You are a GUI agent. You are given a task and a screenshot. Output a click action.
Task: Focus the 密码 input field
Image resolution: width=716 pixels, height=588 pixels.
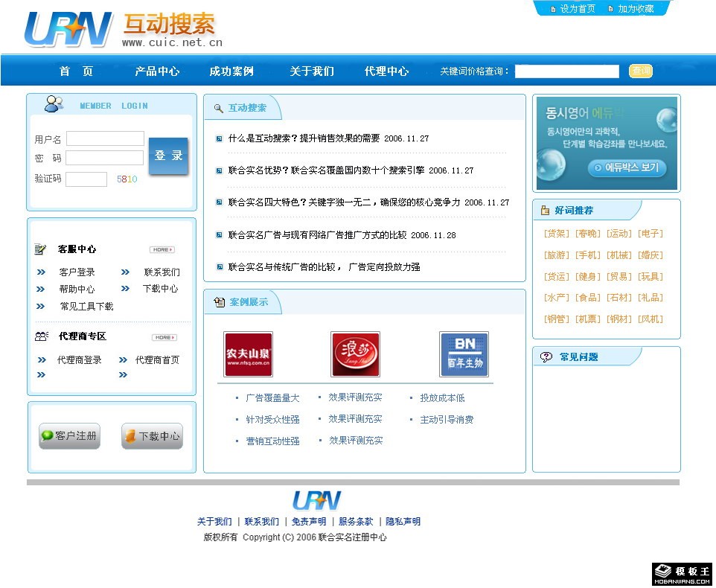pyautogui.click(x=104, y=158)
